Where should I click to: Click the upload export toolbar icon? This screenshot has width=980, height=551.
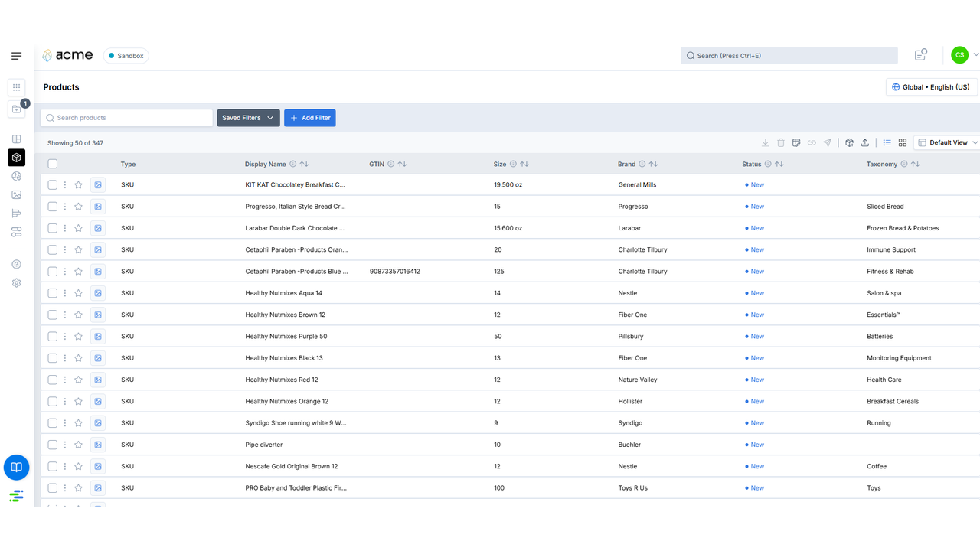[x=864, y=143]
